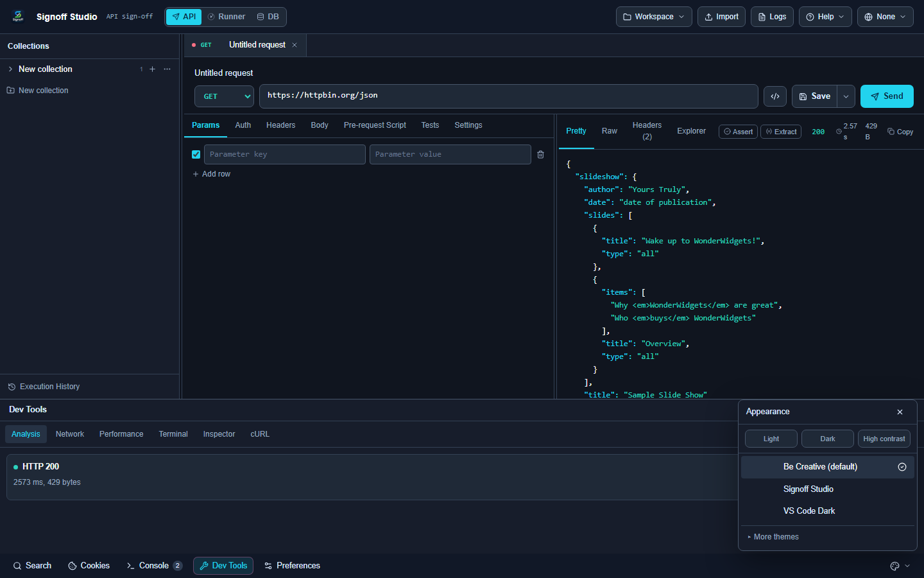Viewport: 924px width, 578px height.
Task: Open the code snippet generator icon
Action: [x=775, y=96]
